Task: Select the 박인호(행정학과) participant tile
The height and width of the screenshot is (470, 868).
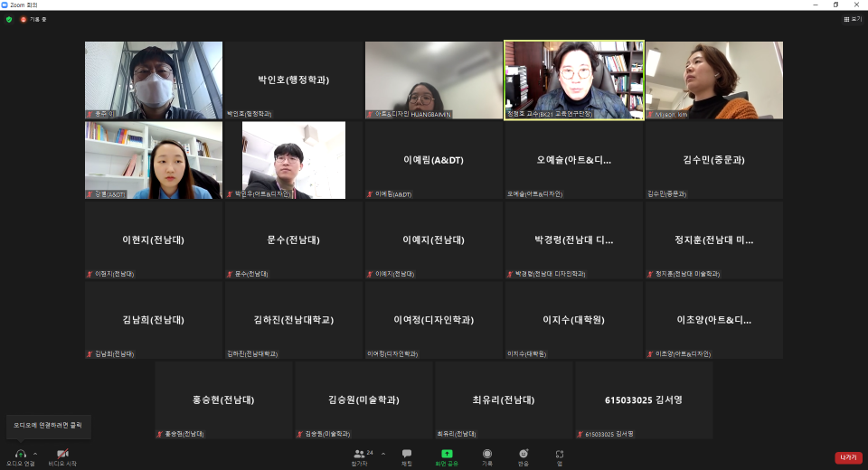Action: (x=294, y=80)
